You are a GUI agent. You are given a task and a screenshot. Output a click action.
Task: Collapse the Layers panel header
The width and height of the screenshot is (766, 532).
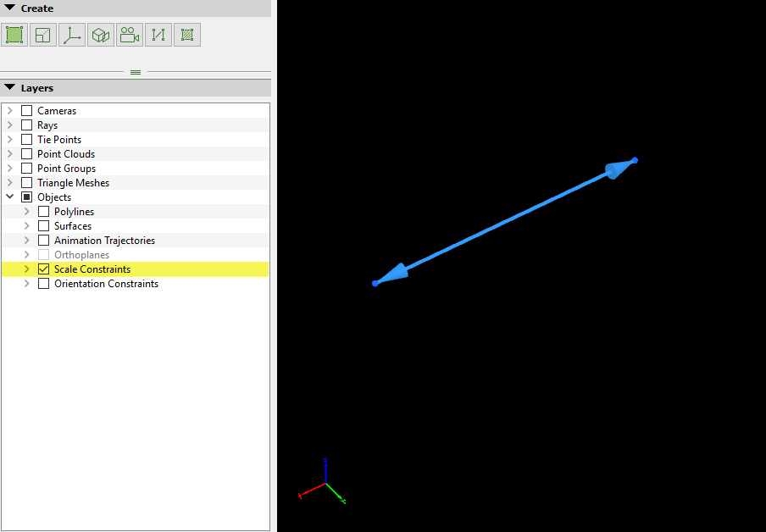[x=10, y=88]
